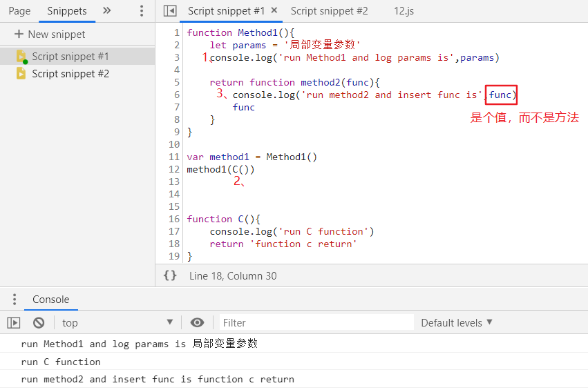Viewport: 588px width, 390px height.
Task: Click the Script snippet #2 file icon
Action: point(21,74)
